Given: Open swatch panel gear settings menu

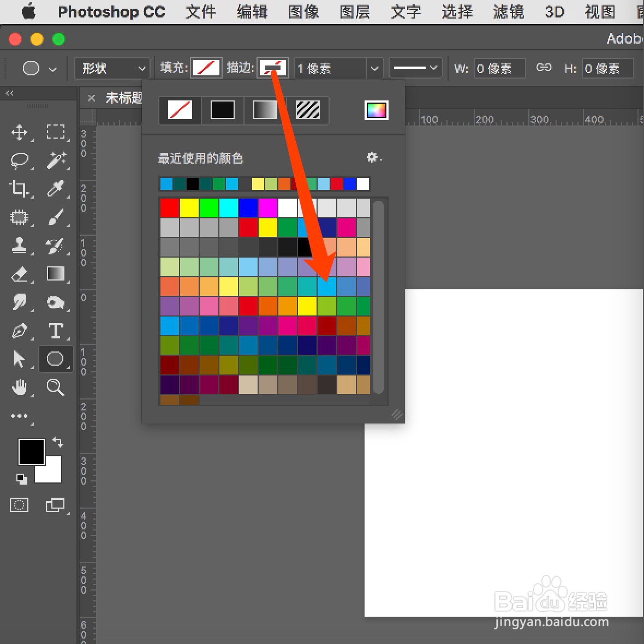Looking at the screenshot, I should coord(373,157).
